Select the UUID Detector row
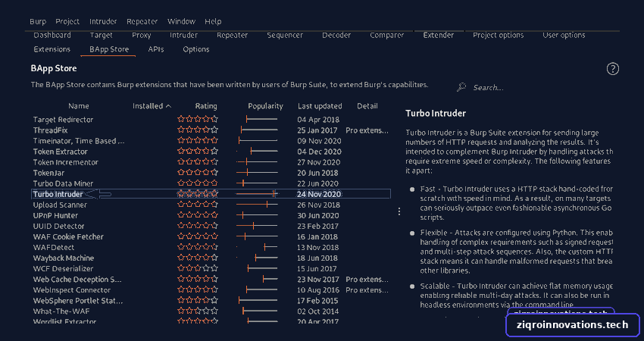This screenshot has width=644, height=341. pos(211,226)
